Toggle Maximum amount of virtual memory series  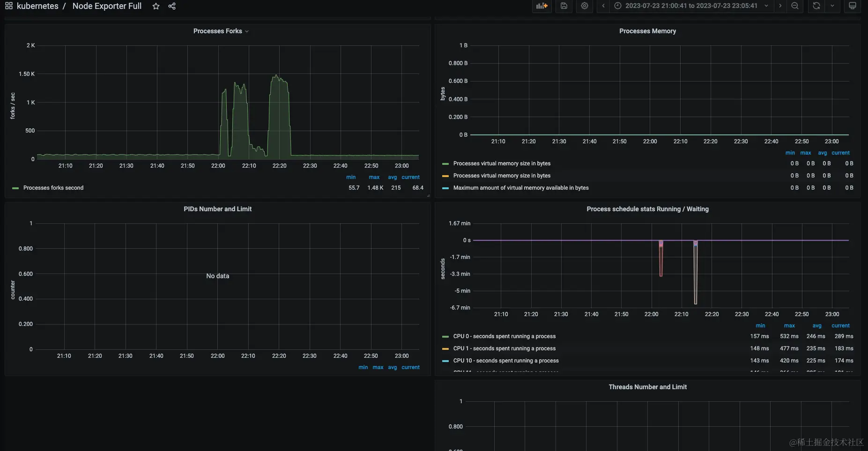click(x=521, y=188)
